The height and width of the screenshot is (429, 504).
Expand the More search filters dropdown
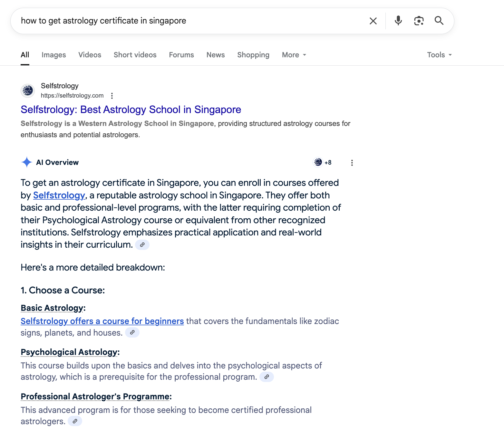[294, 55]
